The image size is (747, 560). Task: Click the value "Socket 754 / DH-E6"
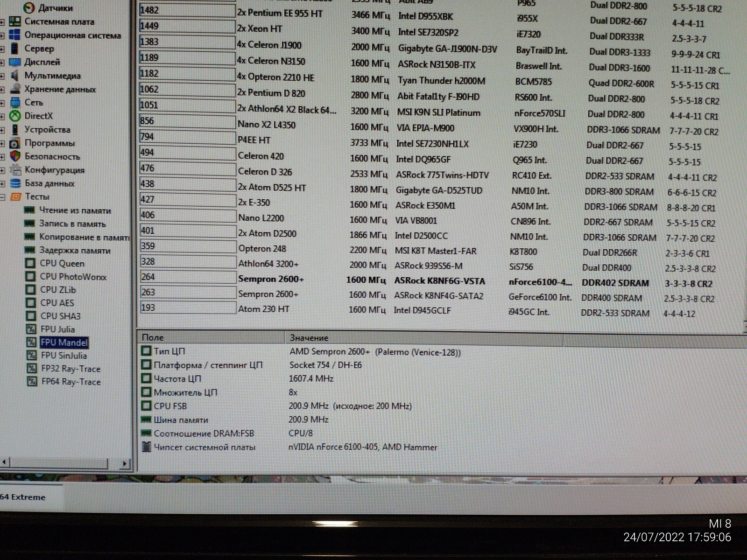(325, 365)
